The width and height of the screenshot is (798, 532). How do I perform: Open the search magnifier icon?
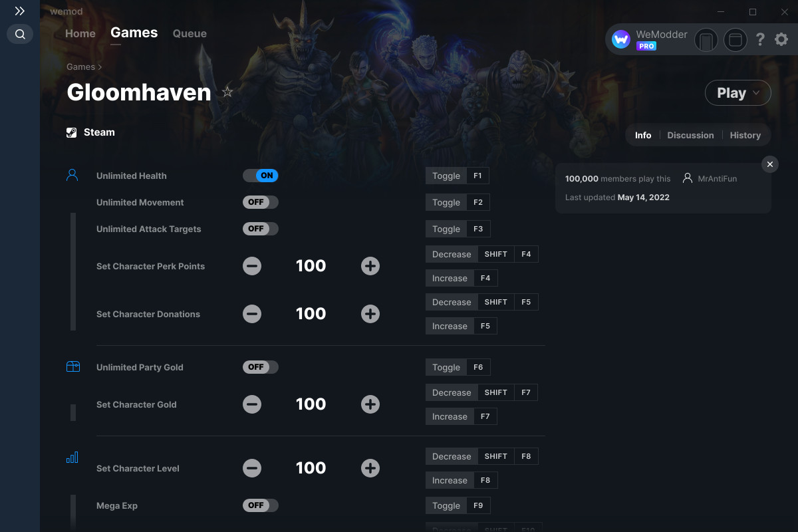(x=20, y=34)
